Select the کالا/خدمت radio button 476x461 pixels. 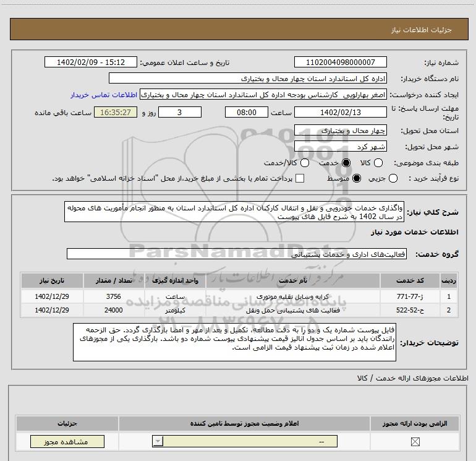[x=305, y=163]
